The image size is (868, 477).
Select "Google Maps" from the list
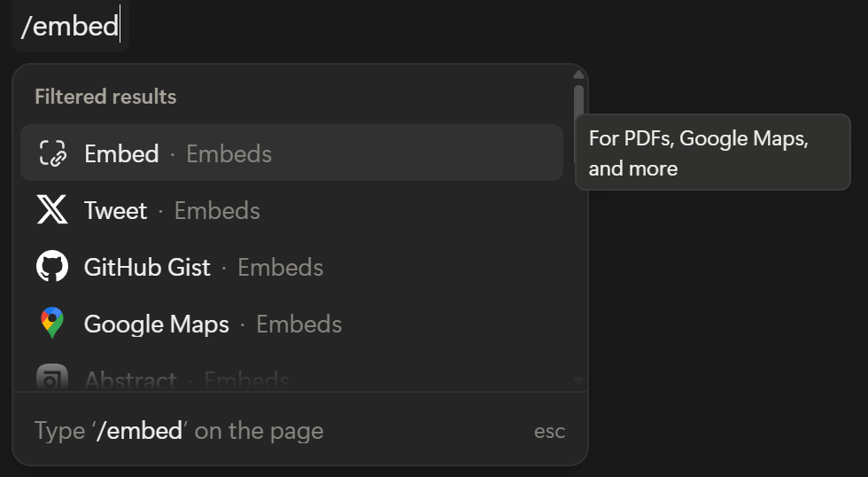(156, 324)
